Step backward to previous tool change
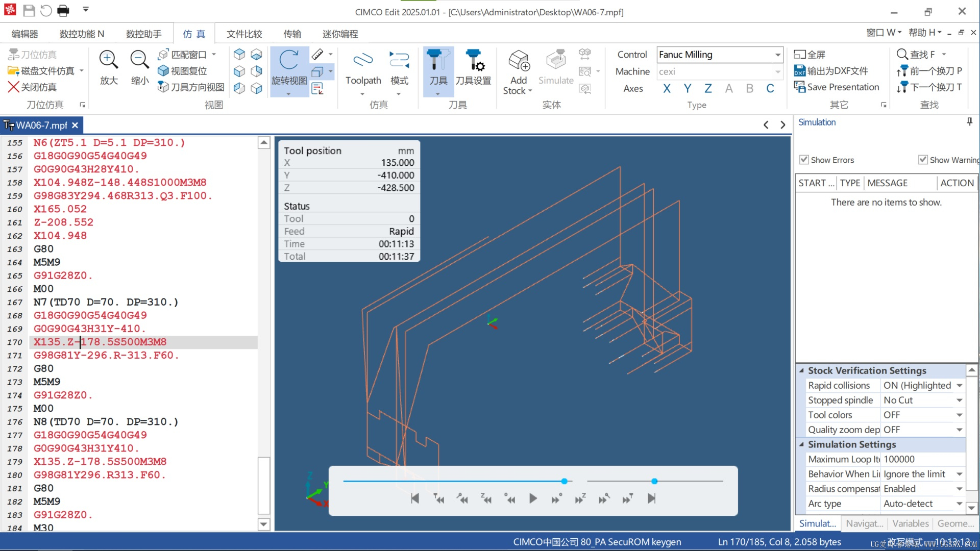 point(438,499)
